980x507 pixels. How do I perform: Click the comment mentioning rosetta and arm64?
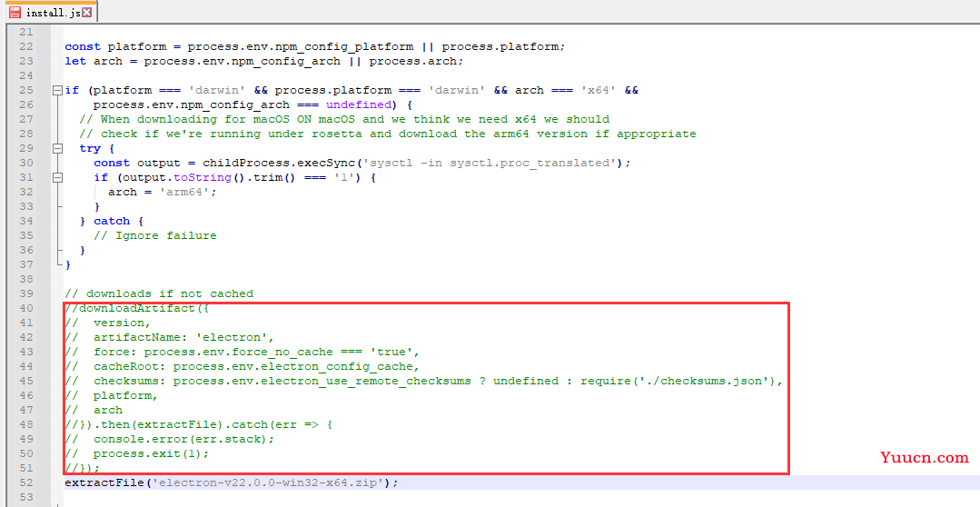click(x=388, y=134)
